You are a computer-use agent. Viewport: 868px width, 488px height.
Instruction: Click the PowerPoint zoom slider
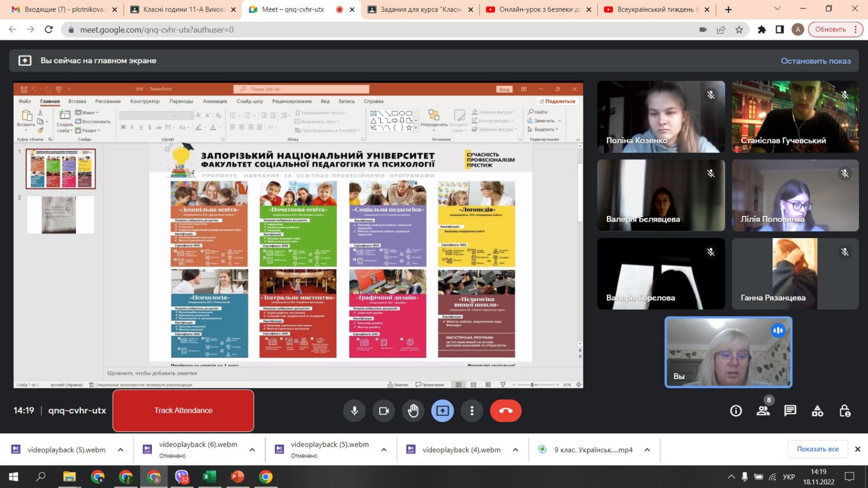pyautogui.click(x=534, y=384)
